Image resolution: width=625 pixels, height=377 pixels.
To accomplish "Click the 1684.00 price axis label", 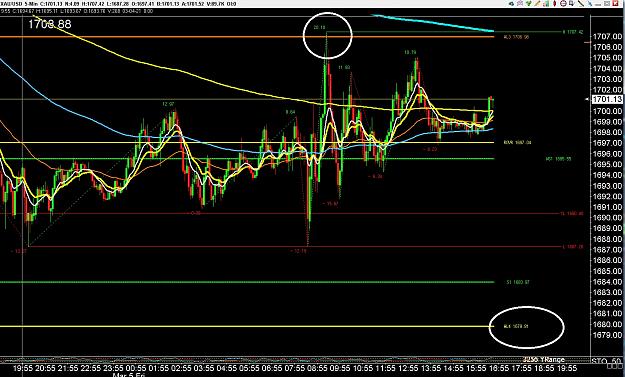I will pos(607,281).
